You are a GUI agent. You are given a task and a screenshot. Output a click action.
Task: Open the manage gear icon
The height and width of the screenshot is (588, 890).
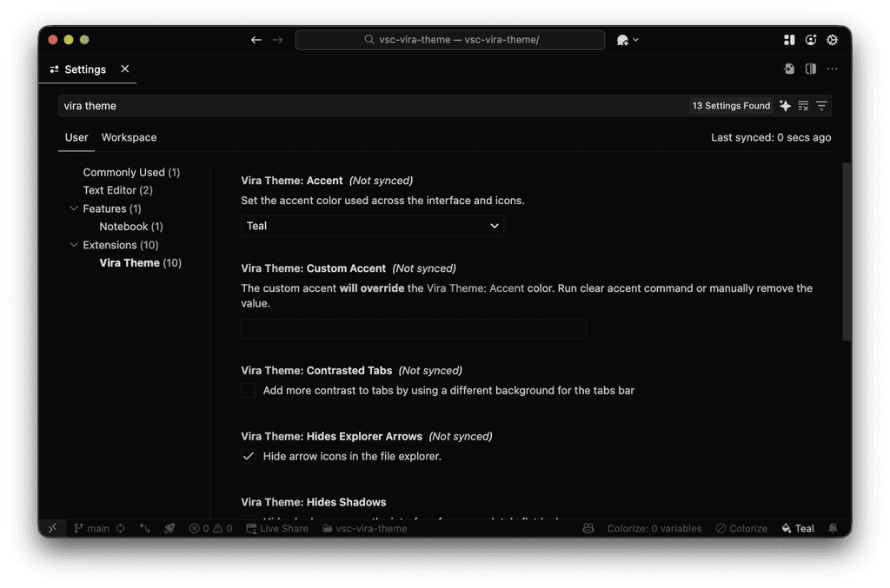coord(832,40)
